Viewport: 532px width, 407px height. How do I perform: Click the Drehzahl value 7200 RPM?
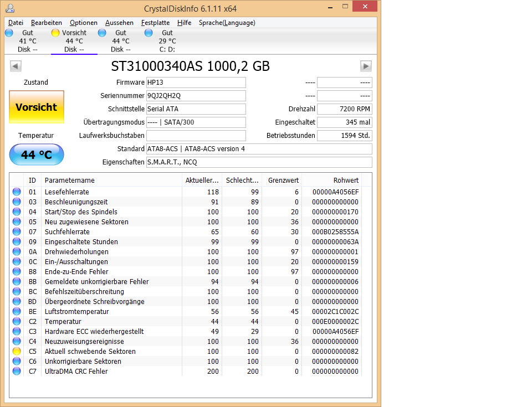[x=344, y=109]
